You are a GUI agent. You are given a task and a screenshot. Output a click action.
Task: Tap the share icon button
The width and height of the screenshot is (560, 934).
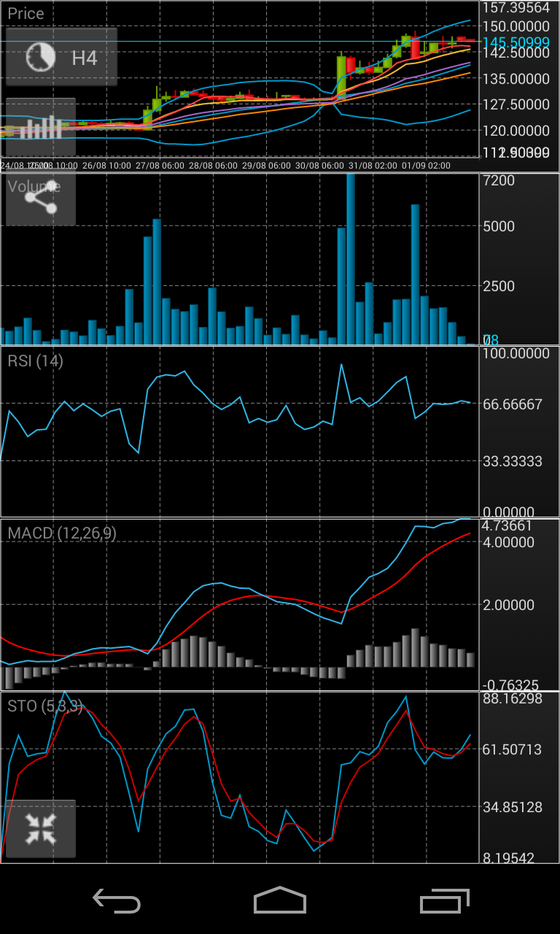[41, 197]
